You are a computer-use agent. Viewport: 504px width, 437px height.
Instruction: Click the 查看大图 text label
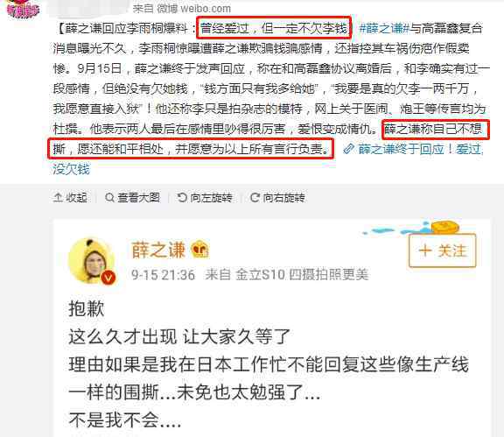[138, 197]
